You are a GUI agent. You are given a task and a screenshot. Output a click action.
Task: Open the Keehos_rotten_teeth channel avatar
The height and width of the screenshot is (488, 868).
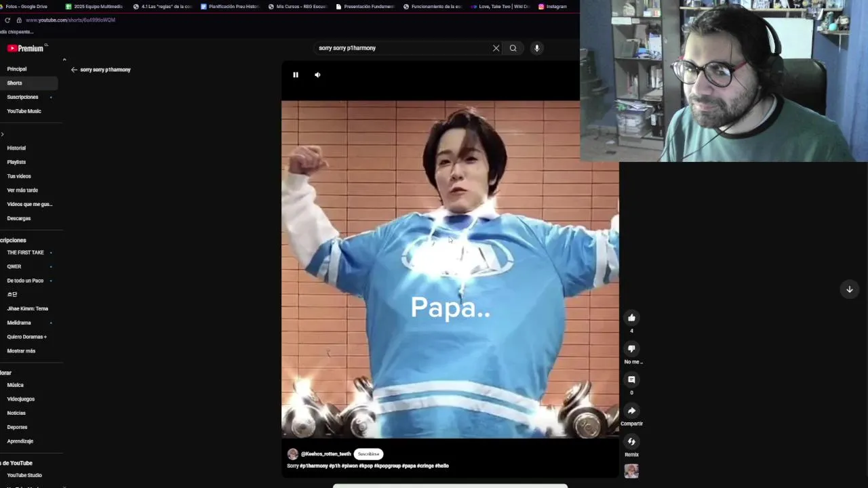tap(292, 454)
